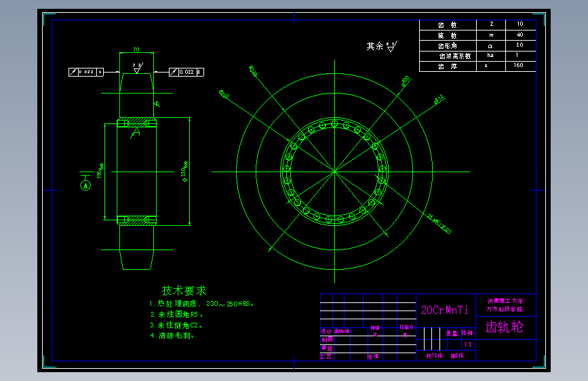Select the "齿 厚" table cell

(448, 66)
